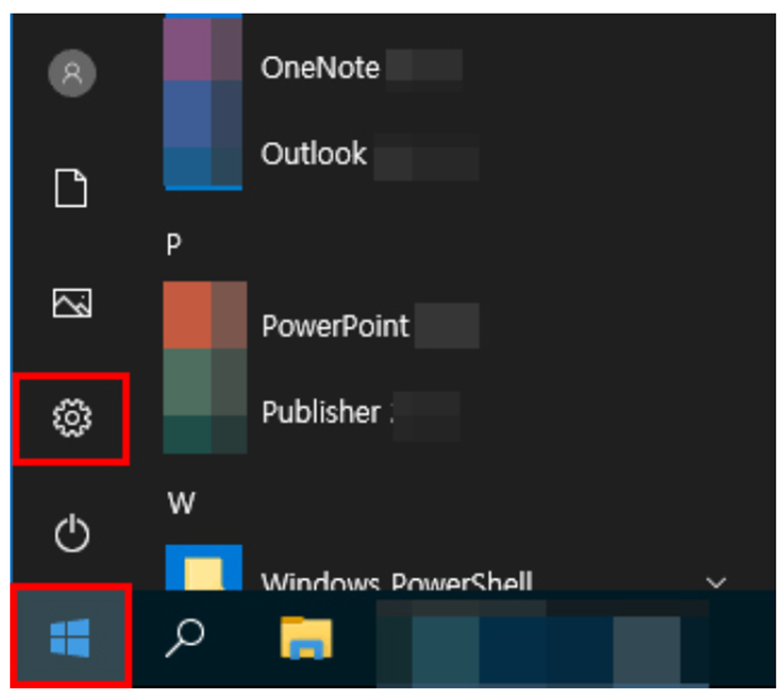Click the Windows PowerShell folder icon
Viewport: 784px width, 694px height.
point(204,568)
